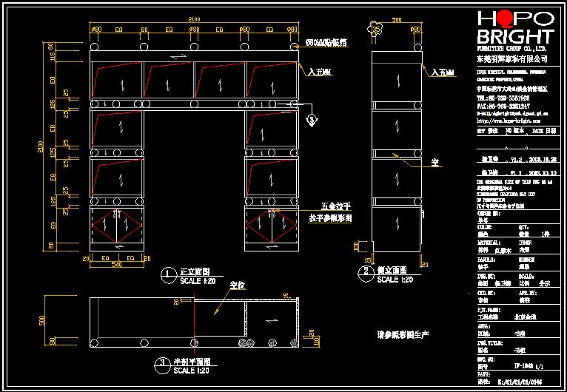The height and width of the screenshot is (392, 567).
Task: Select the 五金拉手 hardware handle annotation
Action: [x=336, y=206]
